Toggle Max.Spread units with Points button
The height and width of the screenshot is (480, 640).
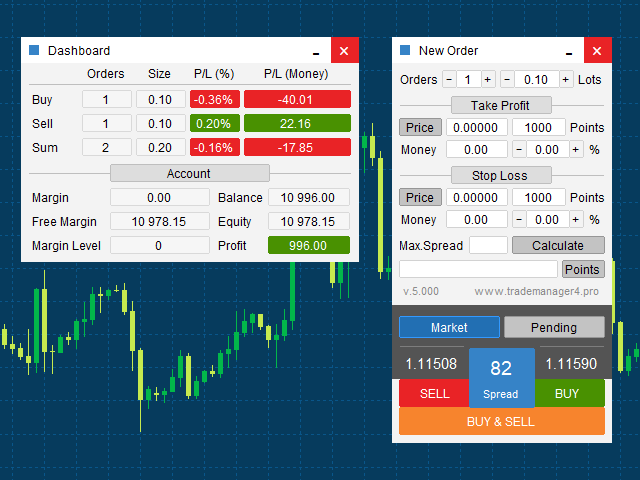pyautogui.click(x=582, y=269)
